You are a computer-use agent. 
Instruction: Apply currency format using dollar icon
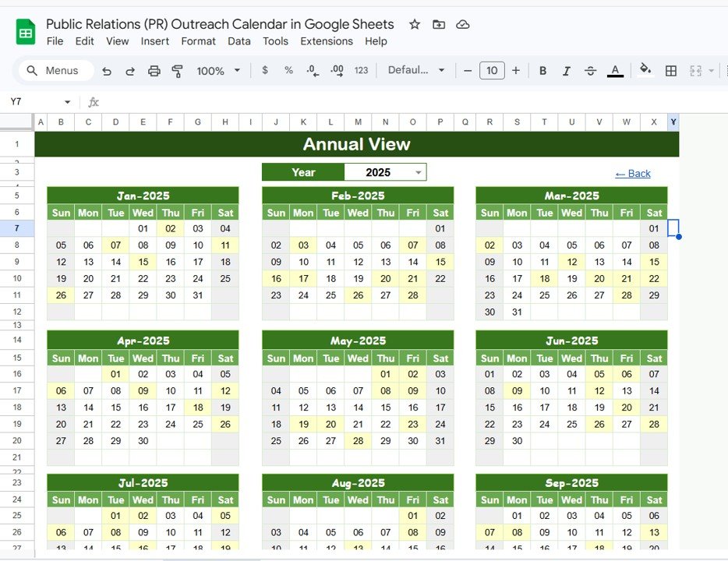point(264,70)
